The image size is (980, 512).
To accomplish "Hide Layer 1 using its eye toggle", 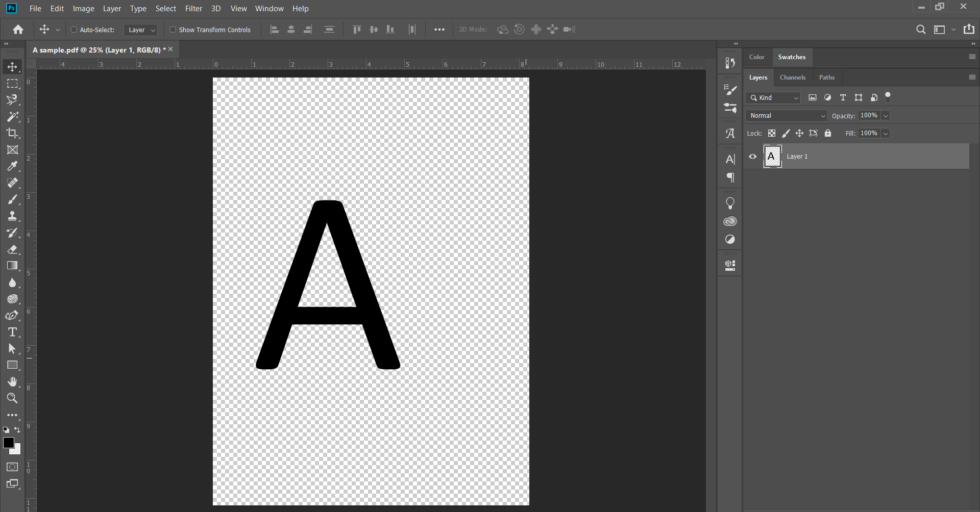I will (x=753, y=157).
